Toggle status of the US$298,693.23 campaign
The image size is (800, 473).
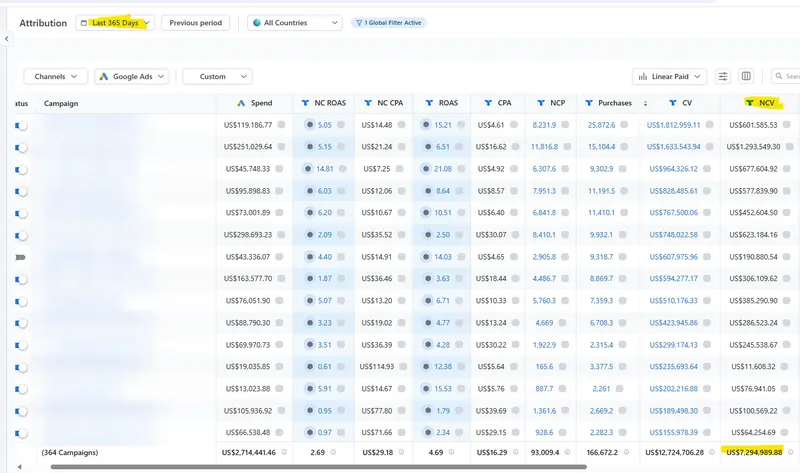21,235
